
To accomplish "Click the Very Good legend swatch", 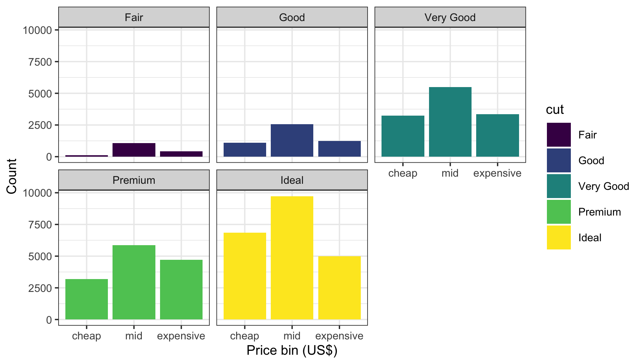I will (x=559, y=186).
